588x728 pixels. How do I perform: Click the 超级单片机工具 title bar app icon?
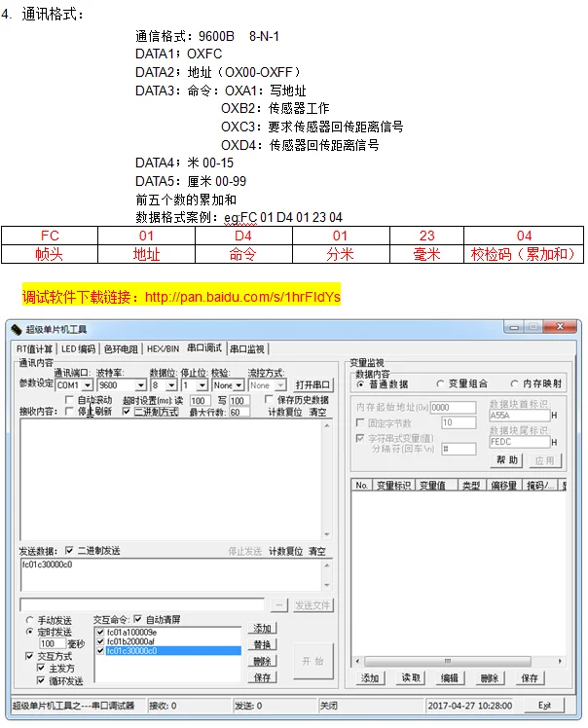[17, 330]
